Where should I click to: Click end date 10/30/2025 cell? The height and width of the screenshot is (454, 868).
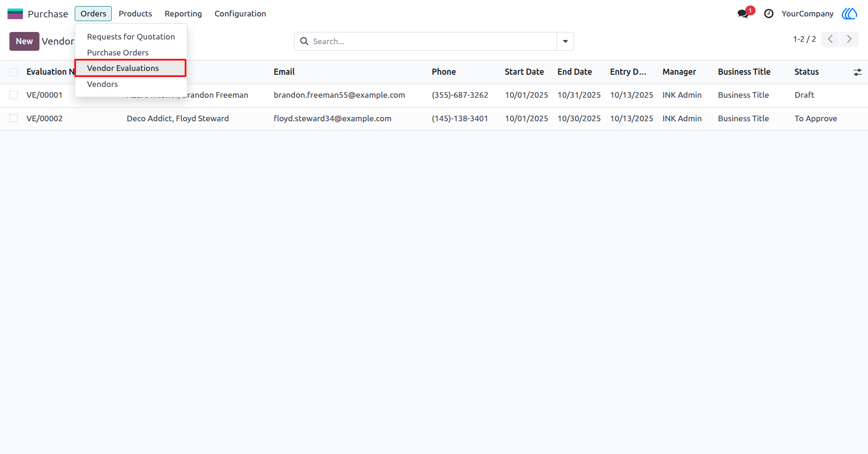(x=579, y=118)
